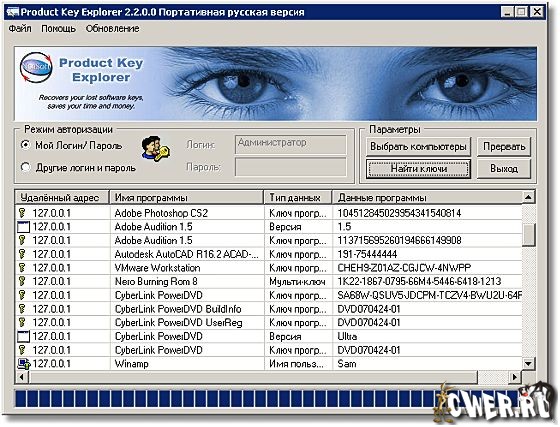Image resolution: width=560 pixels, height=427 pixels.
Task: Open the Обновление menu
Action: click(112, 29)
